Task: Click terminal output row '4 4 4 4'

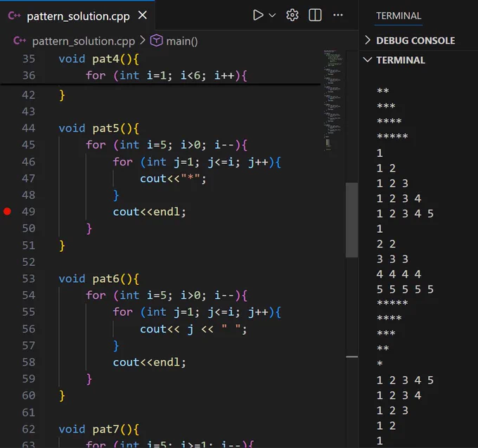Action: [399, 274]
